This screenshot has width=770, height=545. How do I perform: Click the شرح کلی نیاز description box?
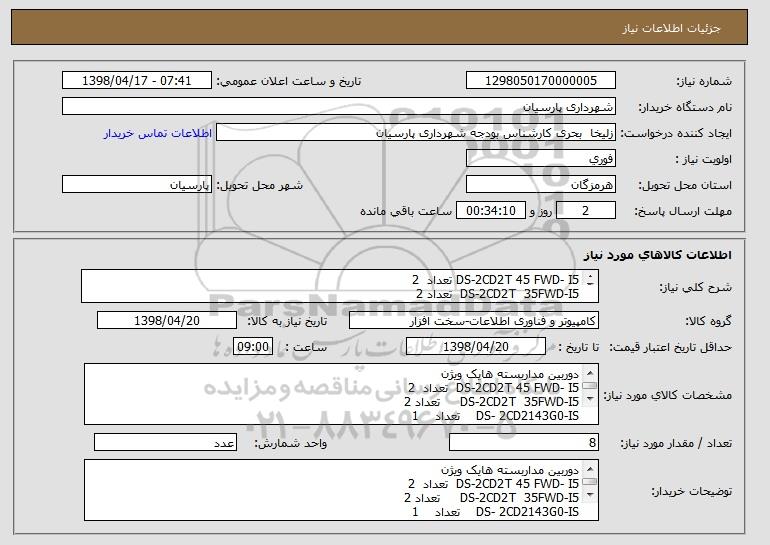coord(340,286)
